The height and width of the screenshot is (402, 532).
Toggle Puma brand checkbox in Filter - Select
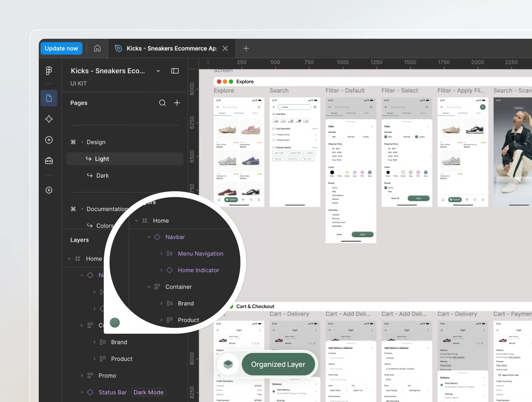[x=386, y=188]
